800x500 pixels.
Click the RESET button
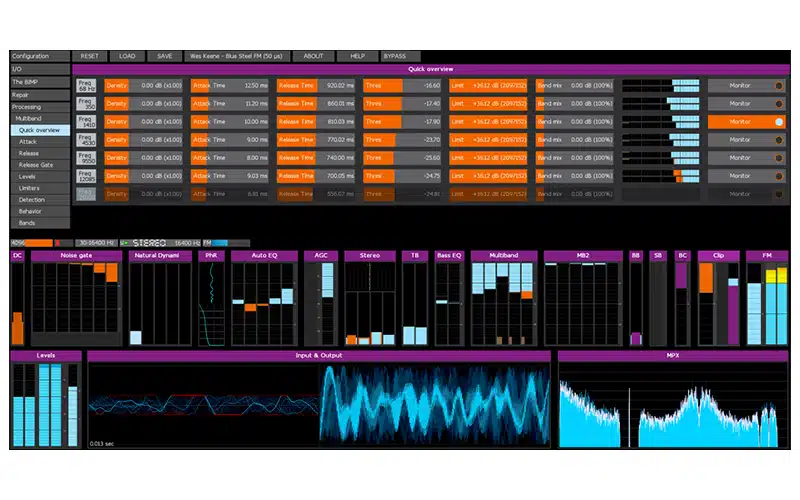pyautogui.click(x=89, y=56)
